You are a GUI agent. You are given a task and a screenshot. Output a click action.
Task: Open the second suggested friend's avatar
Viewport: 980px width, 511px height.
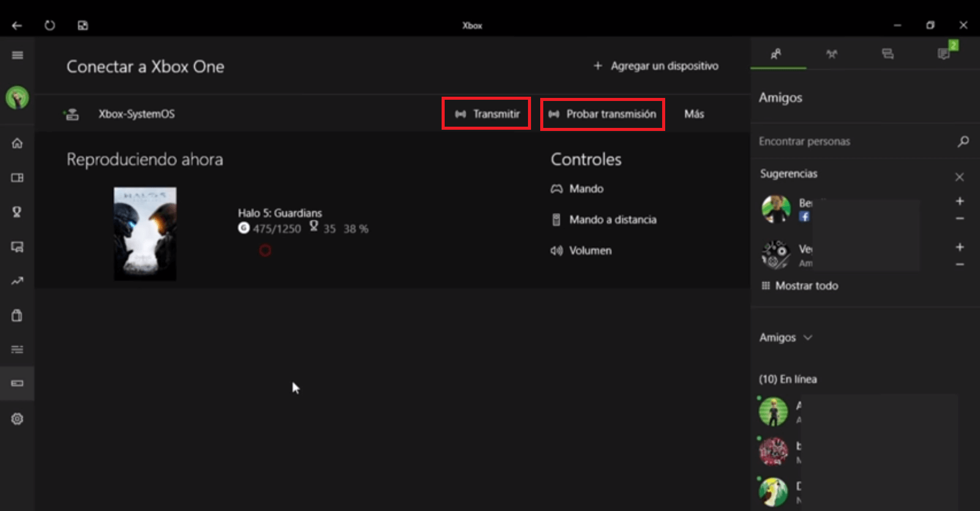776,255
